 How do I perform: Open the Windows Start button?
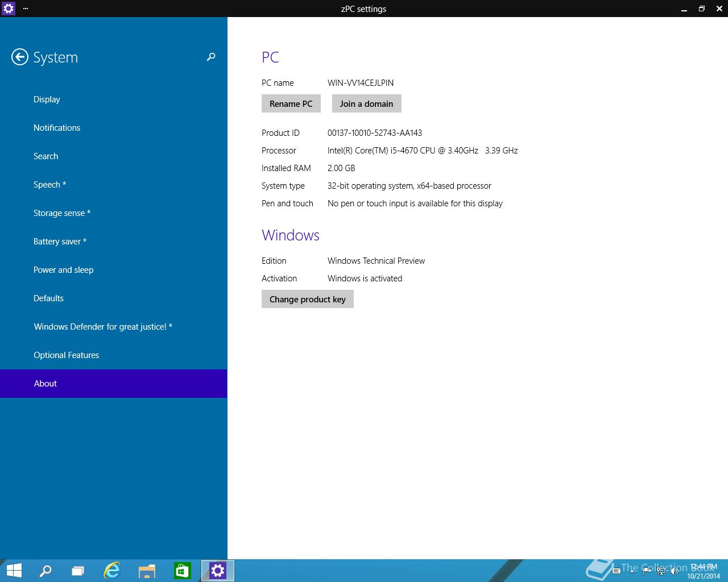pos(14,571)
